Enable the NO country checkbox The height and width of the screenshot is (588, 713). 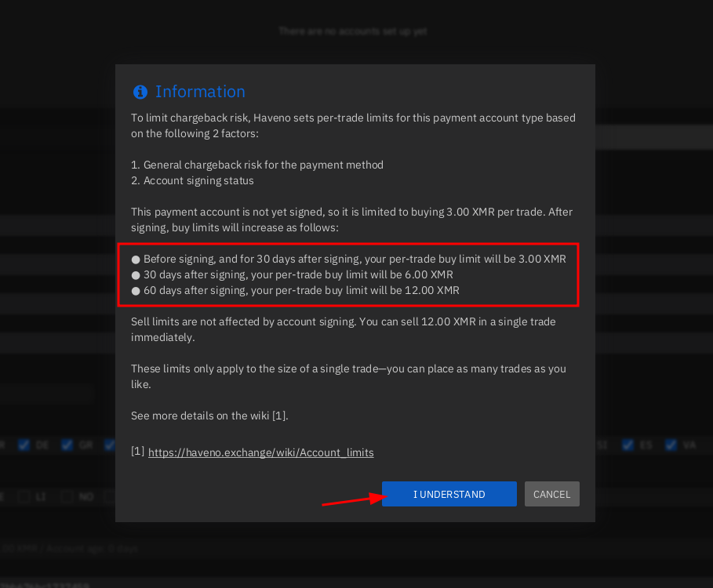(x=67, y=496)
